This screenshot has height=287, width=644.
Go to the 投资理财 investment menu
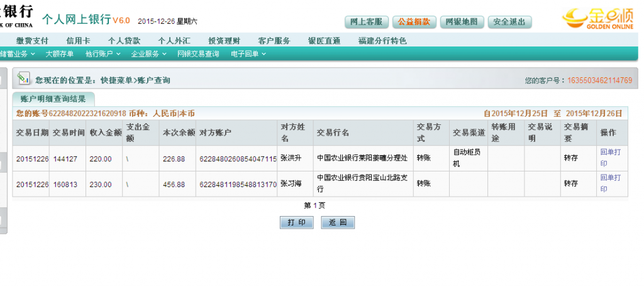pyautogui.click(x=224, y=41)
